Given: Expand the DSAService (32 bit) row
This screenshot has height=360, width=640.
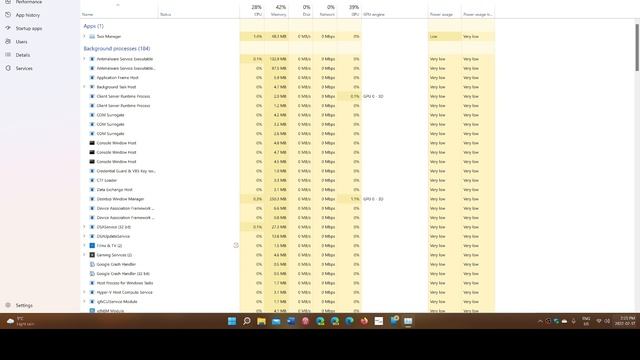Looking at the screenshot, I should coord(84,227).
